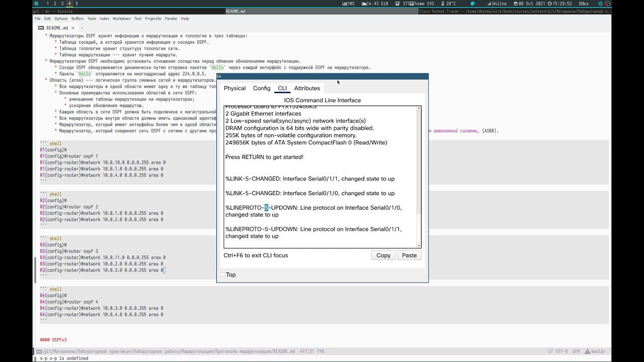Screen dimensions: 644x362
Task: Open the Help menu
Action: click(x=185, y=19)
